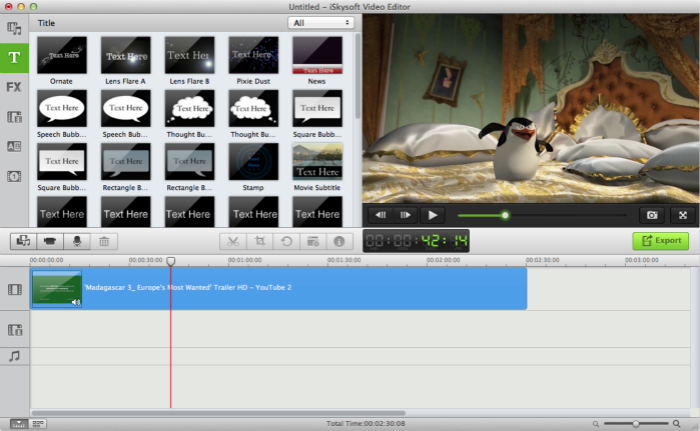Click the clip's audio speaker icon

(x=76, y=302)
